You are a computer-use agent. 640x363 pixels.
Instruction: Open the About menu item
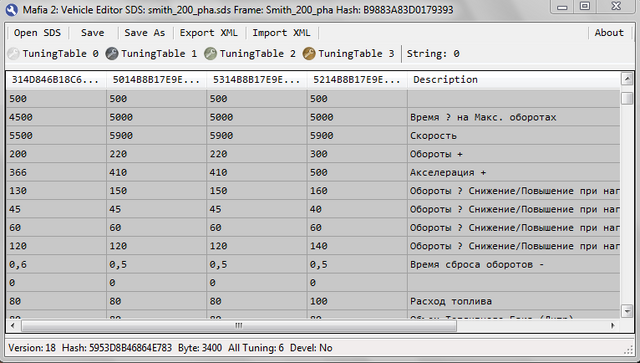click(x=609, y=33)
